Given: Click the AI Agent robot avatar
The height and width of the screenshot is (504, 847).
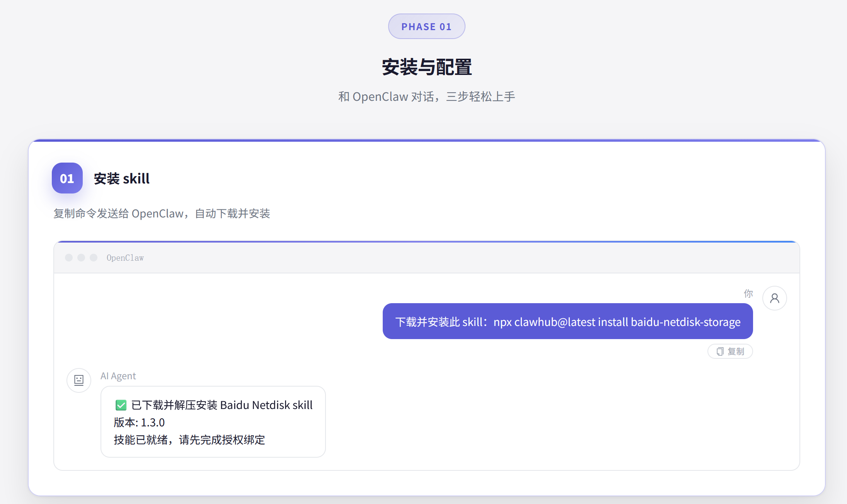Looking at the screenshot, I should 79,380.
